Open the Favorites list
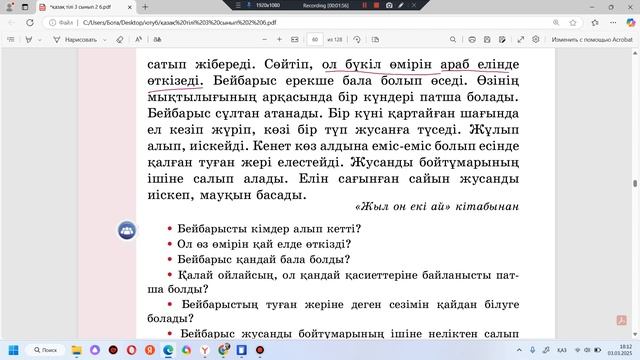The width and height of the screenshot is (640, 360). [x=595, y=22]
